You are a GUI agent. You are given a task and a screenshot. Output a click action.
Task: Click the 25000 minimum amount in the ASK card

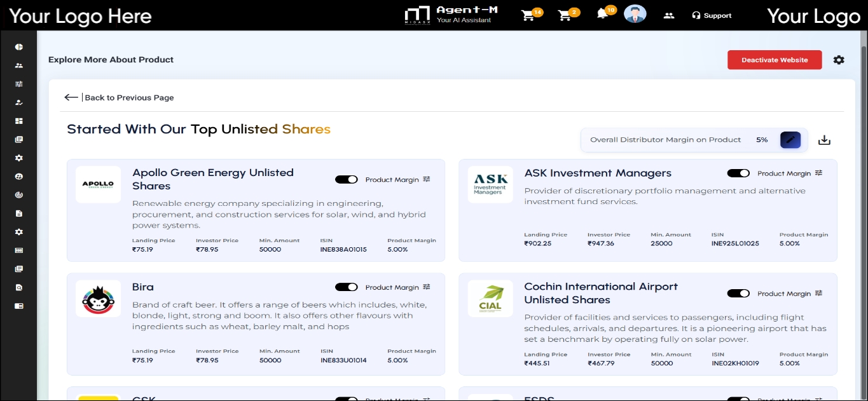[x=661, y=243]
